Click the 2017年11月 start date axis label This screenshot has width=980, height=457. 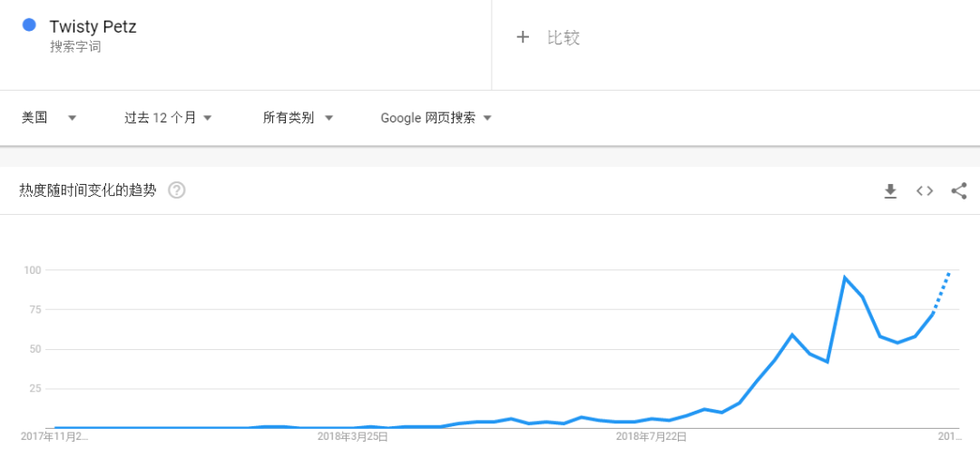pyautogui.click(x=54, y=436)
